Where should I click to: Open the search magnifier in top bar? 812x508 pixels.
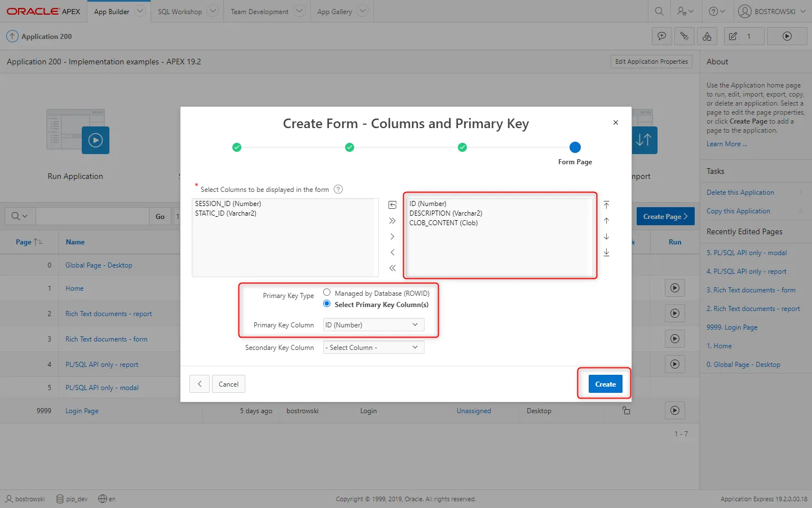(659, 11)
